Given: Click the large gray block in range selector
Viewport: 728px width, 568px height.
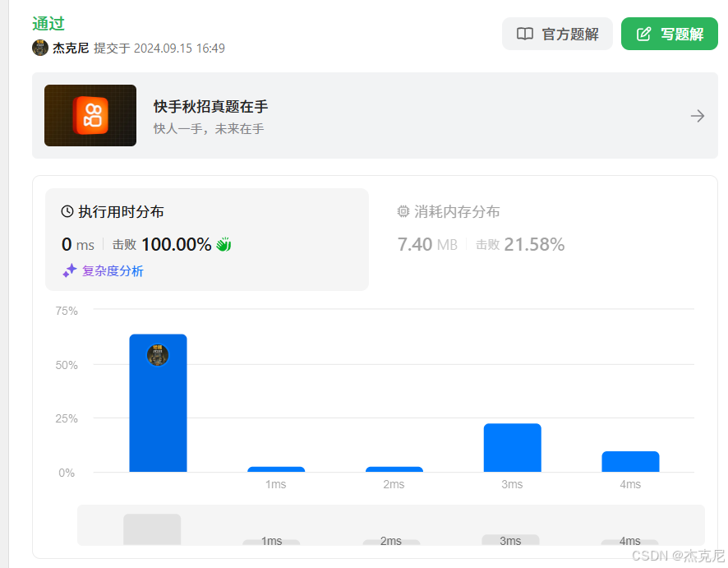Looking at the screenshot, I should click(x=152, y=529).
